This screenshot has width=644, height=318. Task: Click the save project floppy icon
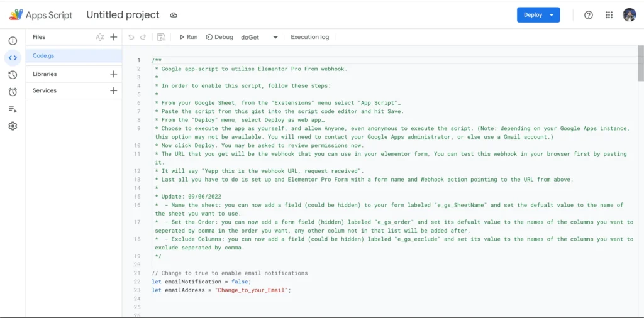click(162, 37)
